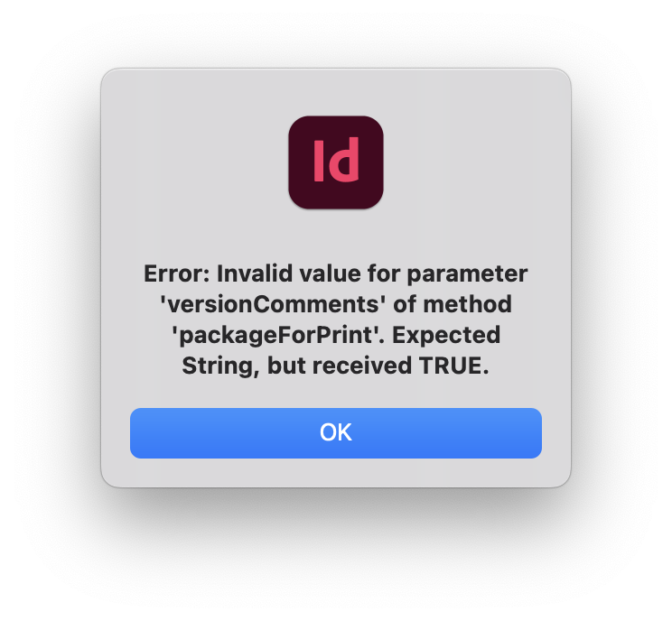Click the word 'received' in the message
Screen dimensions: 672x621
pyautogui.click(x=362, y=366)
